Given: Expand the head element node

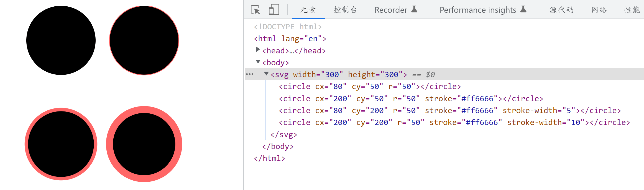Looking at the screenshot, I should (258, 50).
